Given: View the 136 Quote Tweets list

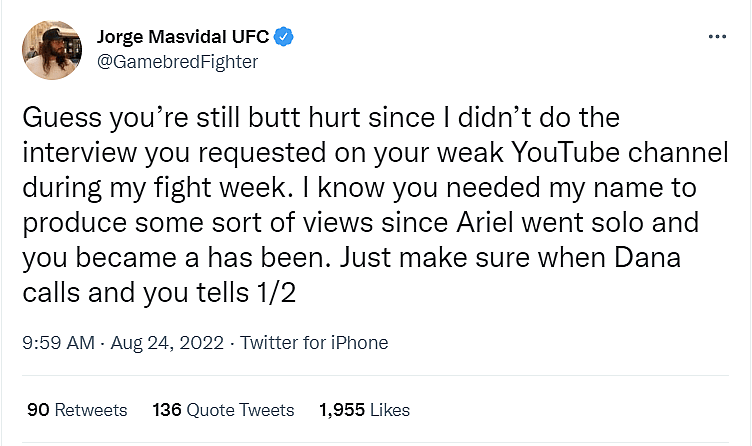Looking at the screenshot, I should point(223,410).
